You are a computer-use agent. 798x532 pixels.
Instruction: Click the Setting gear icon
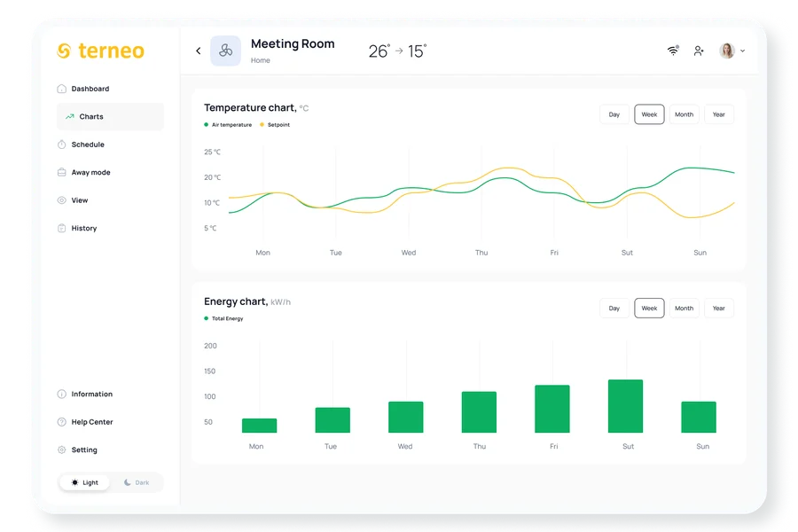coord(61,450)
